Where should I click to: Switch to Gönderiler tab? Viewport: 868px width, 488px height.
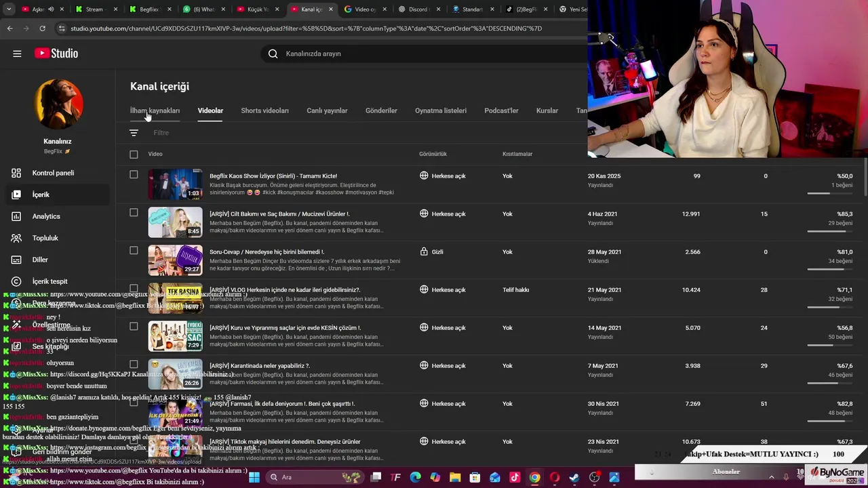(x=381, y=110)
